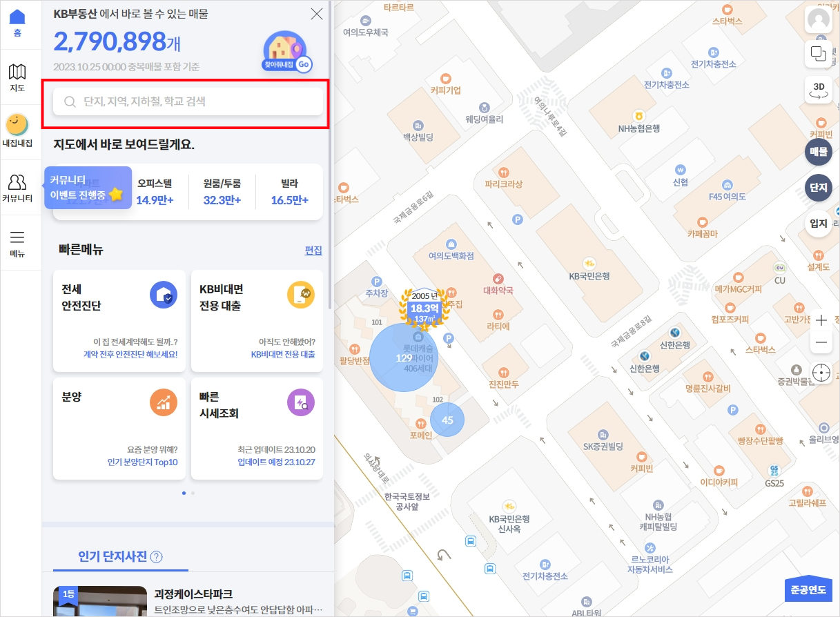The height and width of the screenshot is (617, 840).
Task: Toggle the 매물 map filter button
Action: (x=819, y=152)
